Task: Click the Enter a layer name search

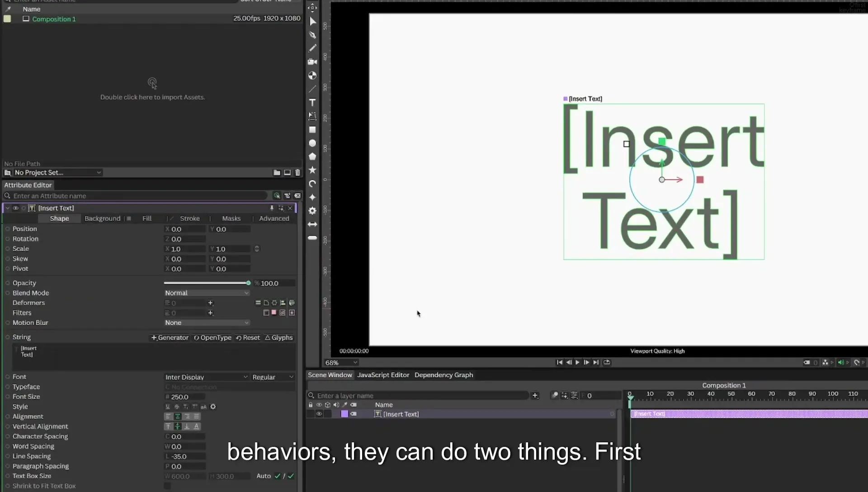Action: tap(418, 396)
